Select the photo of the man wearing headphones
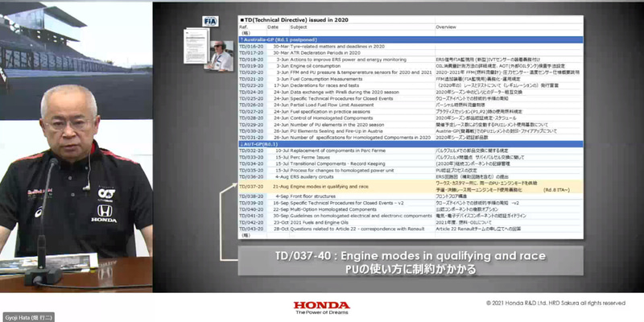Screen dimensions: 644x322 219,56
